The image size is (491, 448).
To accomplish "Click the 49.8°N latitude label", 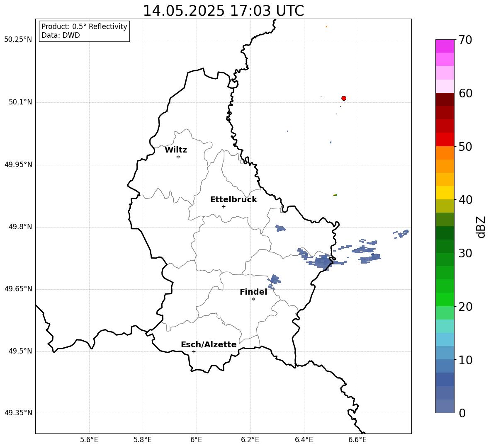I will (20, 227).
